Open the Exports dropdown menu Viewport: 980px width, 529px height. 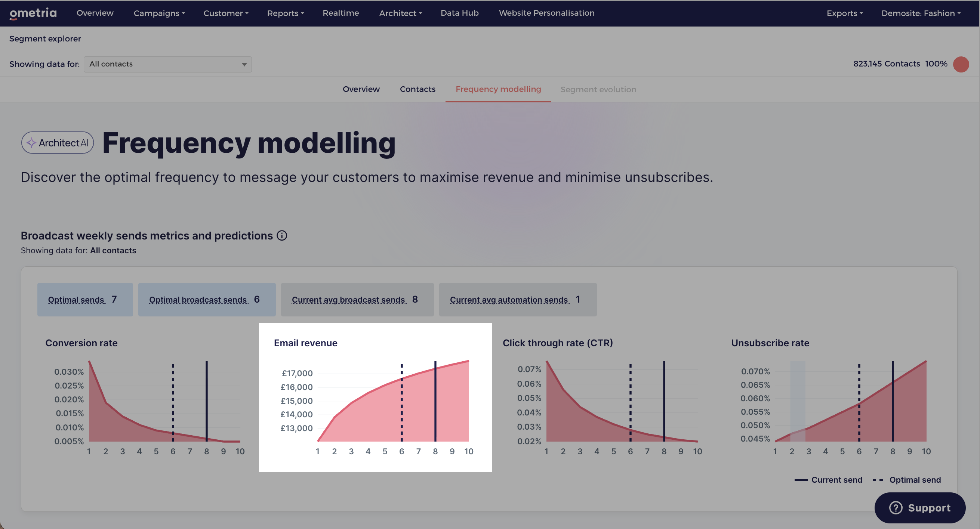845,13
